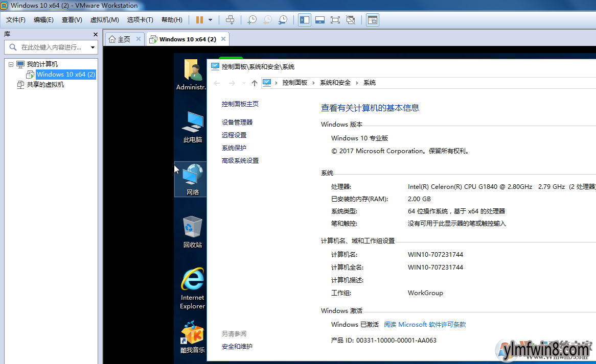596x364 pixels.
Task: Open the recent locations dropdown chevron
Action: [244, 83]
